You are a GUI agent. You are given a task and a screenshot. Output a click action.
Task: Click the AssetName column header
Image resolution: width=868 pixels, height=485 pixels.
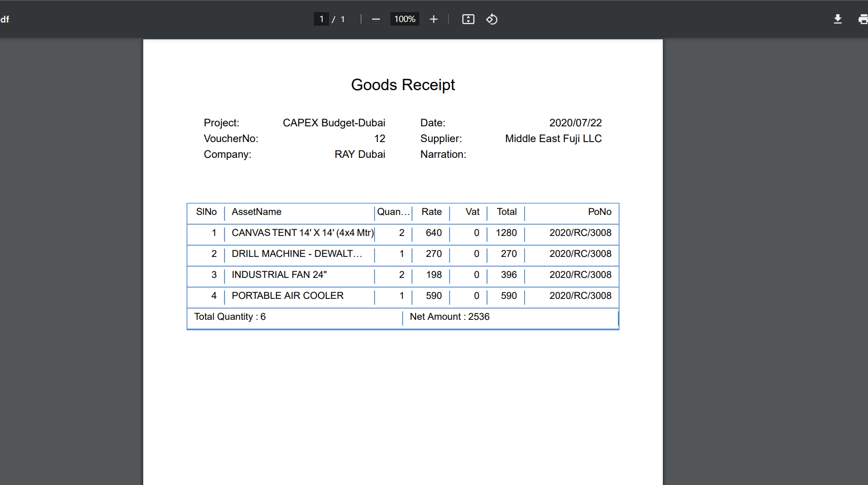[257, 212]
